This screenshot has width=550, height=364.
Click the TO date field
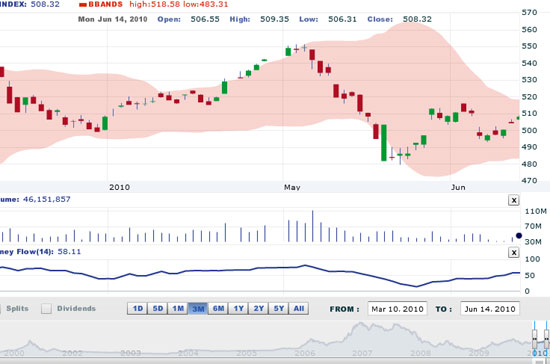(490, 309)
